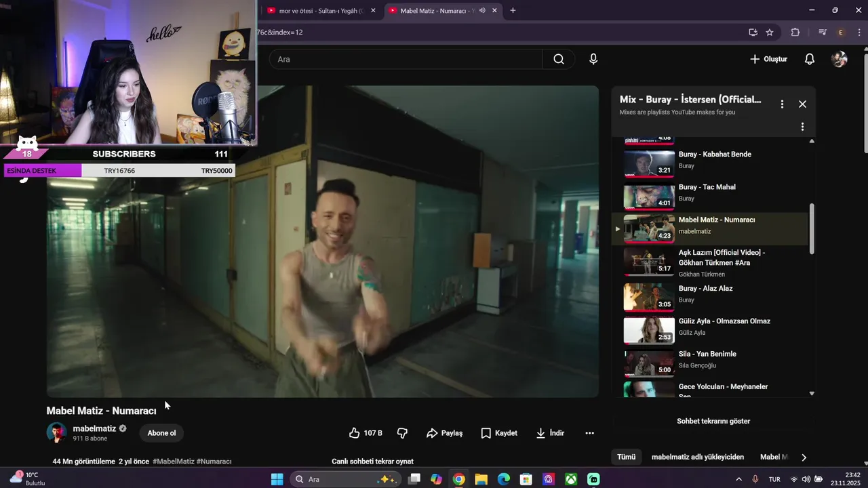Download video with İndir button

coord(550,433)
